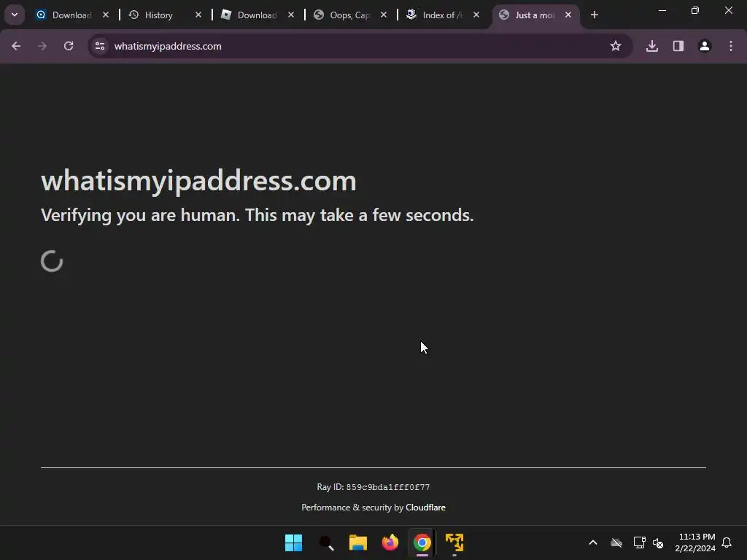Viewport: 747px width, 560px height.
Task: Click the whatismyipaddress.com address bar
Action: [360, 46]
